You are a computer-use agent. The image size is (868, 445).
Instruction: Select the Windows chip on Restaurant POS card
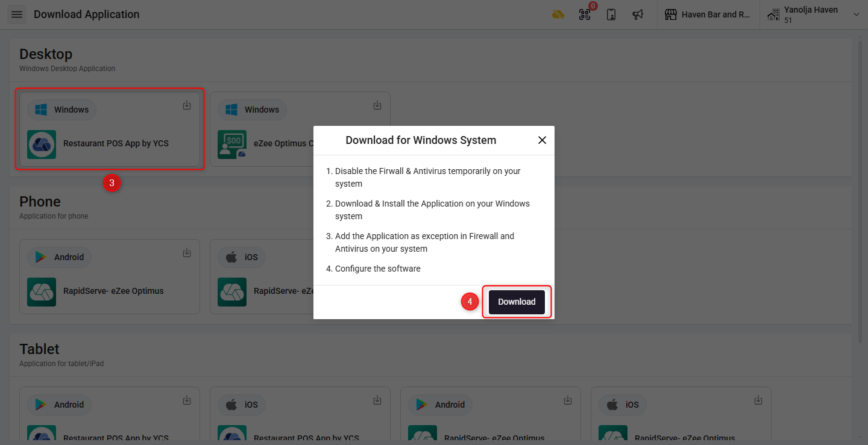pyautogui.click(x=61, y=110)
